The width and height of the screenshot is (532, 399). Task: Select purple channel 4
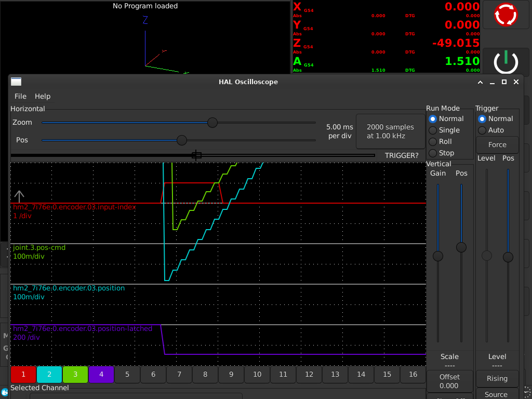101,374
